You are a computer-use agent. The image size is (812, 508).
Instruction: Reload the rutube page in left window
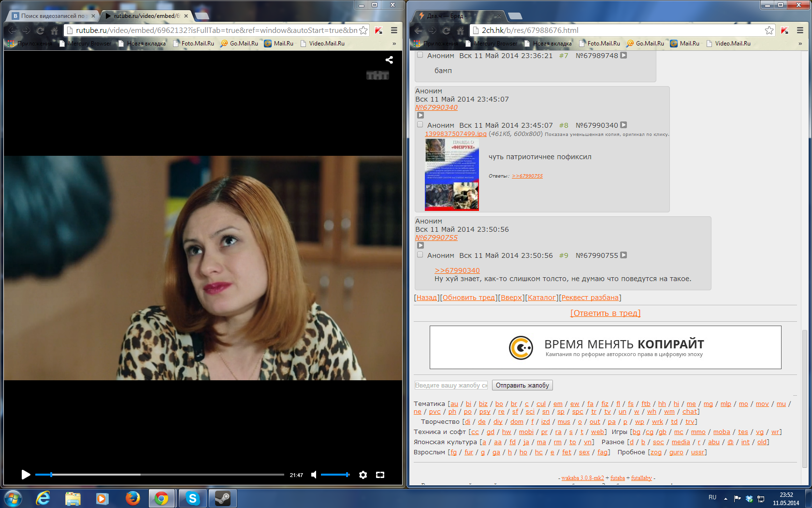41,30
